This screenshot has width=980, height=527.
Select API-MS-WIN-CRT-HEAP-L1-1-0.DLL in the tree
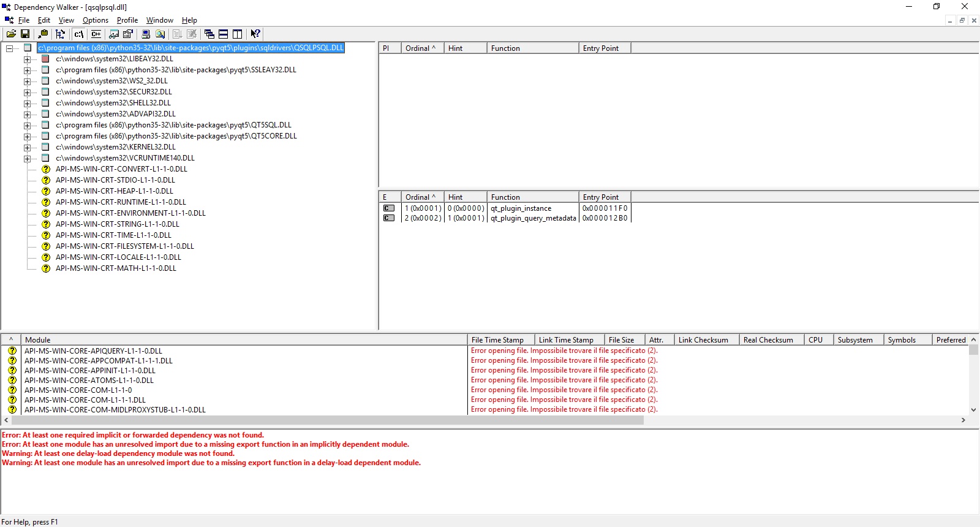click(115, 191)
